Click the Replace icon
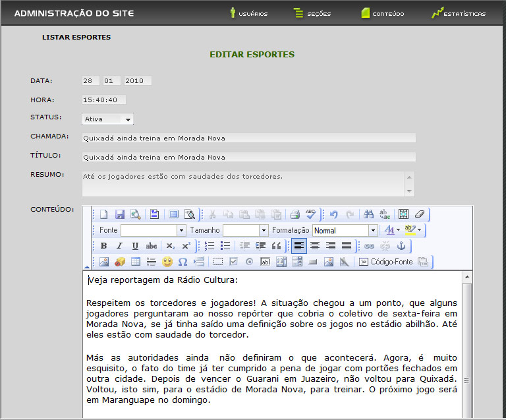 point(385,214)
